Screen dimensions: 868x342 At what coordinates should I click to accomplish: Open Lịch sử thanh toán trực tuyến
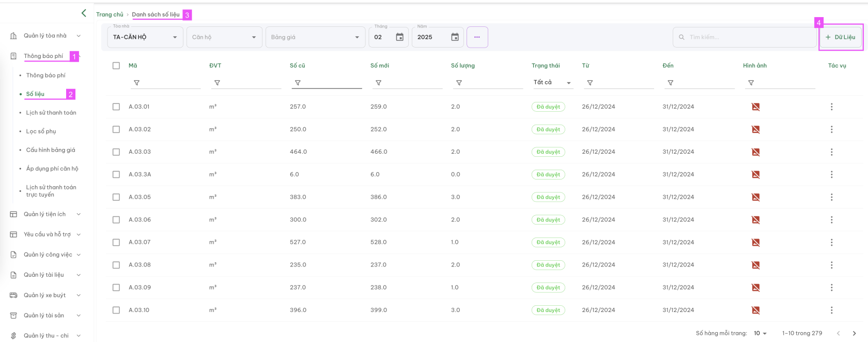51,191
